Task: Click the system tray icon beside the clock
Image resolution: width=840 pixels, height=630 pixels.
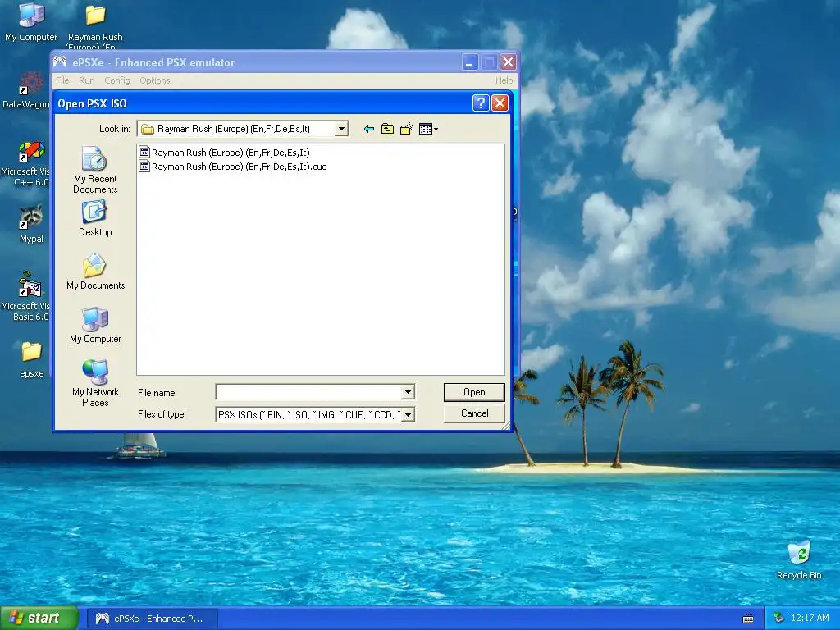Action: pos(779,619)
